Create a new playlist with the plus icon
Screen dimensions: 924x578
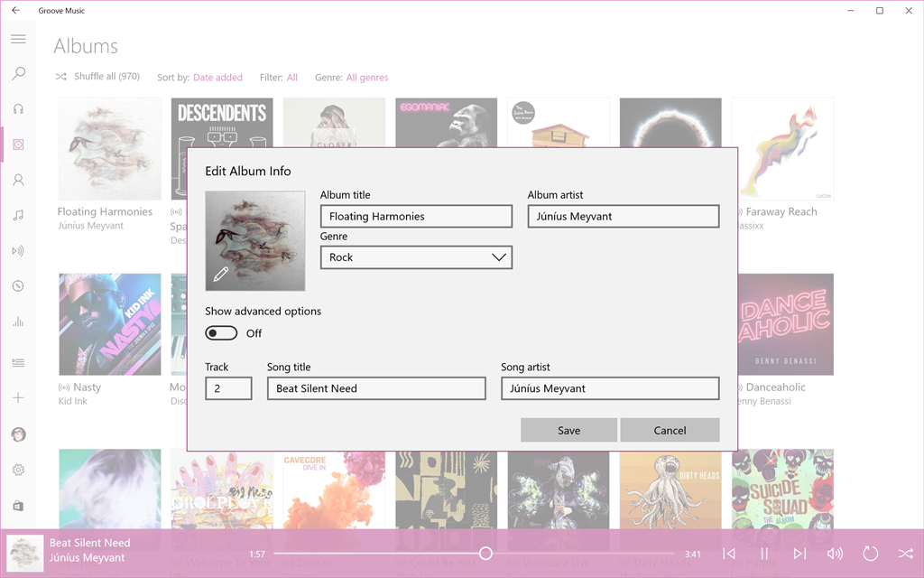18,397
